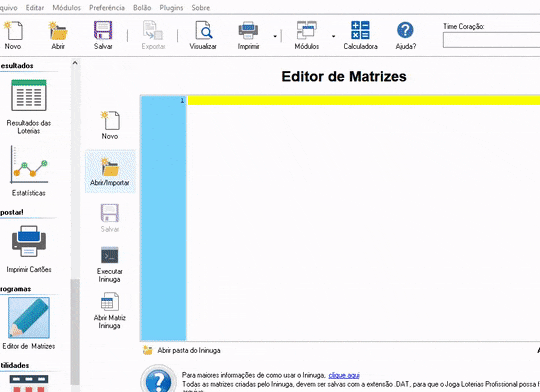540x392 pixels.
Task: Click Abrir pasta do Ininuga button
Action: point(182,350)
